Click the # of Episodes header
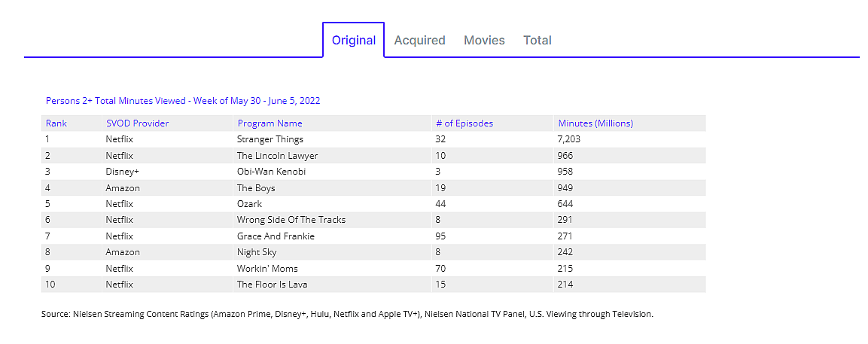868x344 pixels. tap(464, 123)
